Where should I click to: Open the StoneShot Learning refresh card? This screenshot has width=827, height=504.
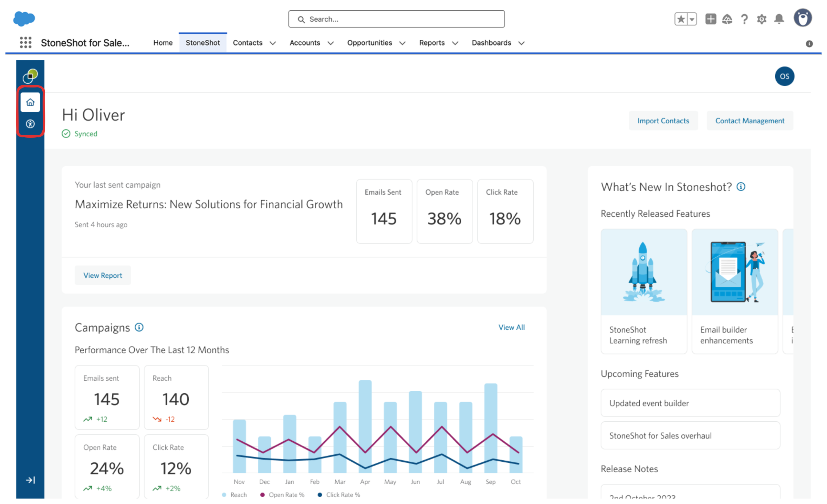[644, 291]
